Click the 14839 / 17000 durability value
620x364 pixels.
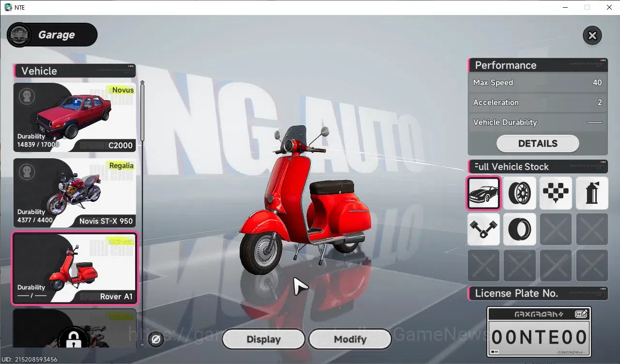pyautogui.click(x=38, y=144)
